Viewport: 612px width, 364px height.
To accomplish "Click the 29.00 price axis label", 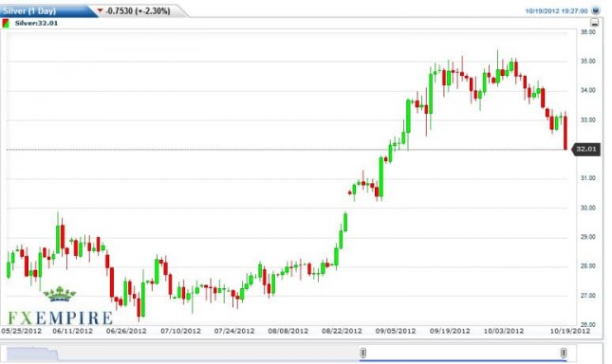I will coord(587,237).
